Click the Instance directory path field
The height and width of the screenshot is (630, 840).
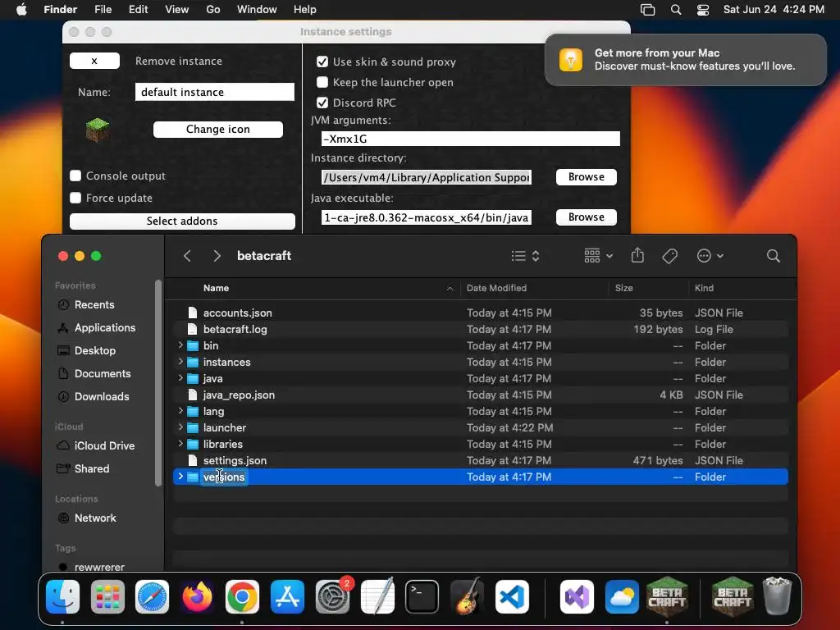[x=427, y=177]
